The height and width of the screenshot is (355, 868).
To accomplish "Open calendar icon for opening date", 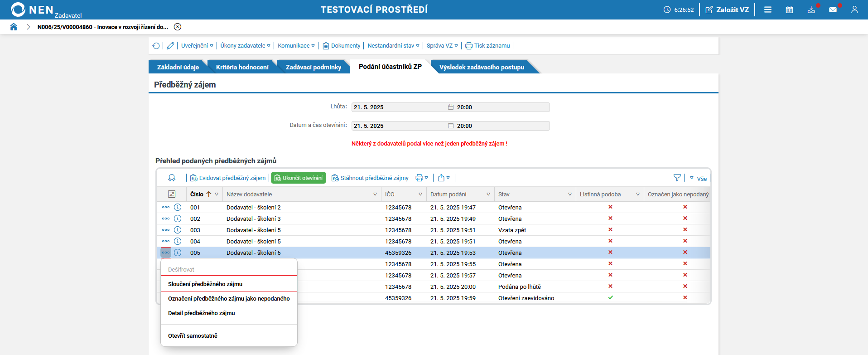I will pyautogui.click(x=451, y=126).
